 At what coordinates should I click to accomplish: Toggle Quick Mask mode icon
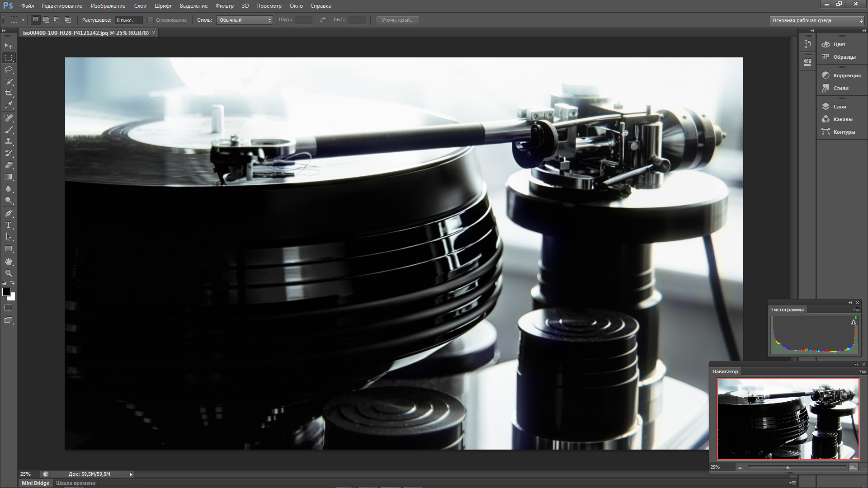coord(9,308)
